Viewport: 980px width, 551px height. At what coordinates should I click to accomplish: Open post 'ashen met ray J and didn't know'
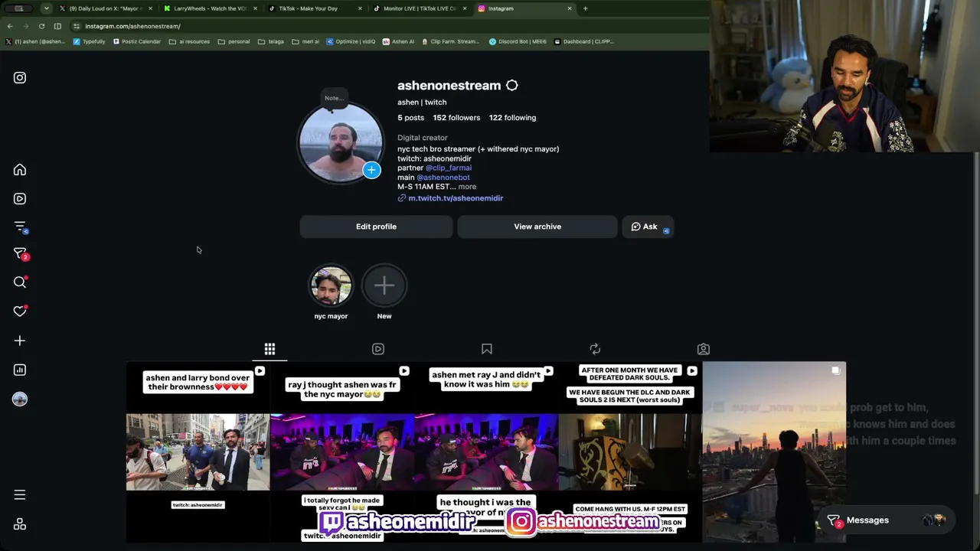pos(486,452)
